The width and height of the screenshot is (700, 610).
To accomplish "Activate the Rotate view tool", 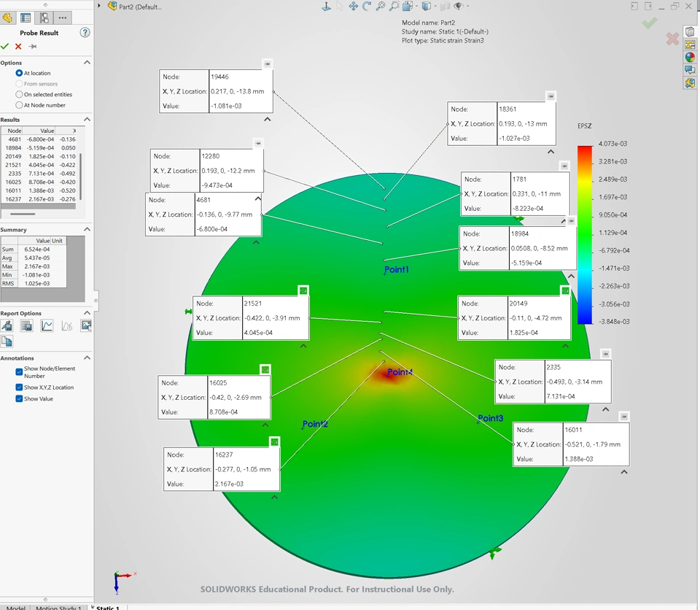I will [x=367, y=7].
